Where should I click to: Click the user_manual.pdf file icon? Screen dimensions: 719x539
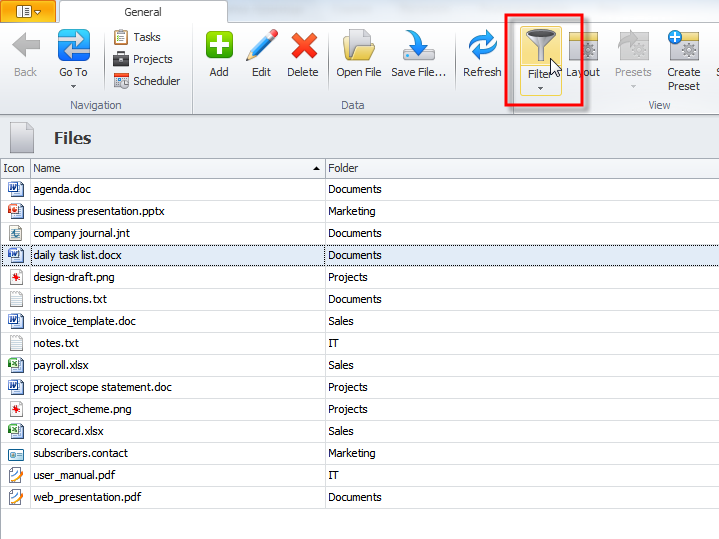pos(15,475)
